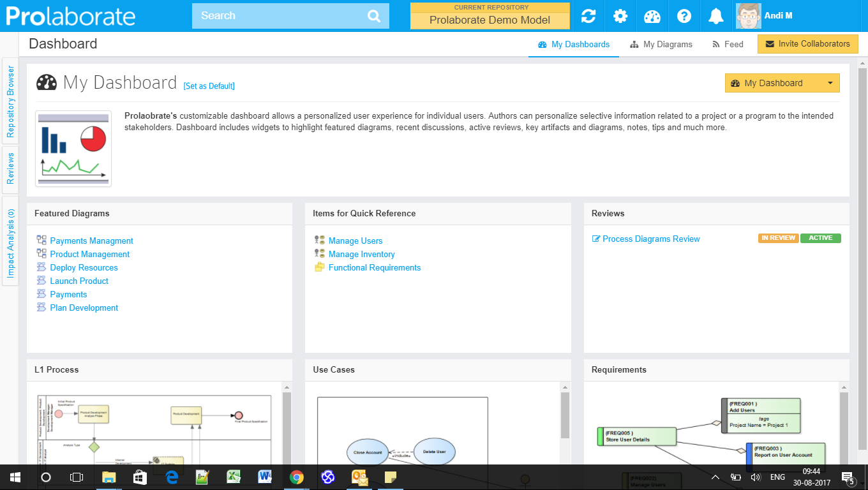
Task: Click the search magnifier icon
Action: pyautogui.click(x=374, y=16)
